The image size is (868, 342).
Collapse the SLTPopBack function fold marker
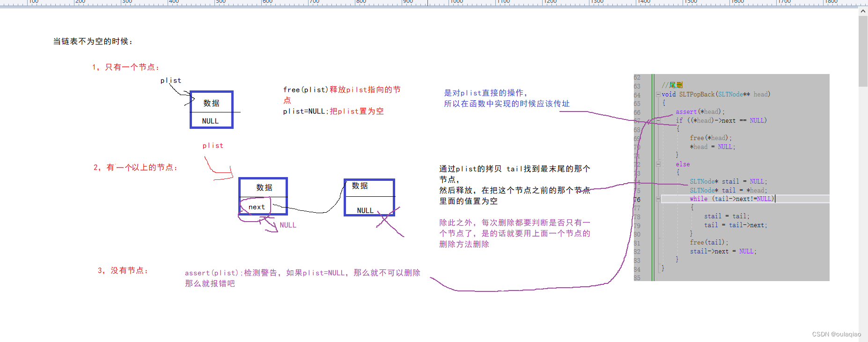[x=658, y=94]
